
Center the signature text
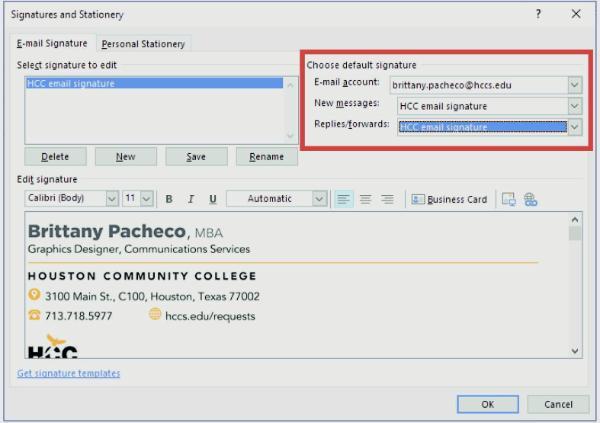pos(365,199)
